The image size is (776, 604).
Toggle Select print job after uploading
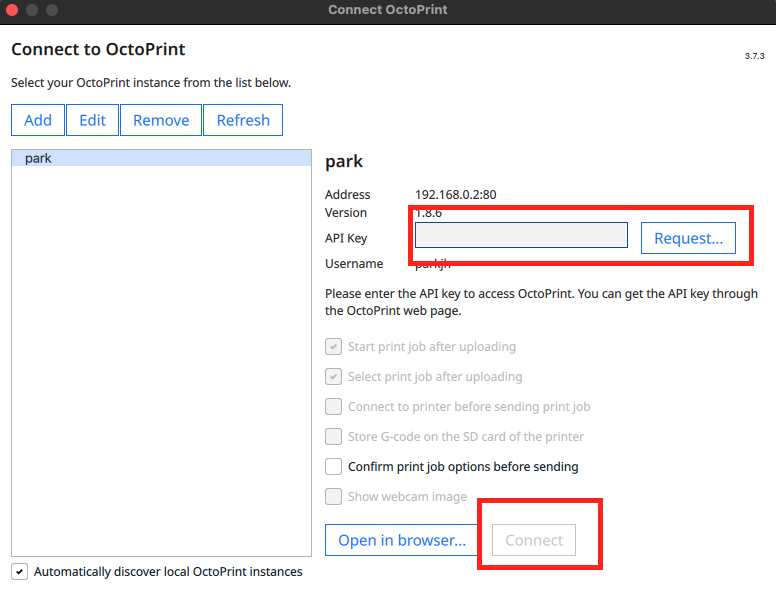tap(334, 377)
